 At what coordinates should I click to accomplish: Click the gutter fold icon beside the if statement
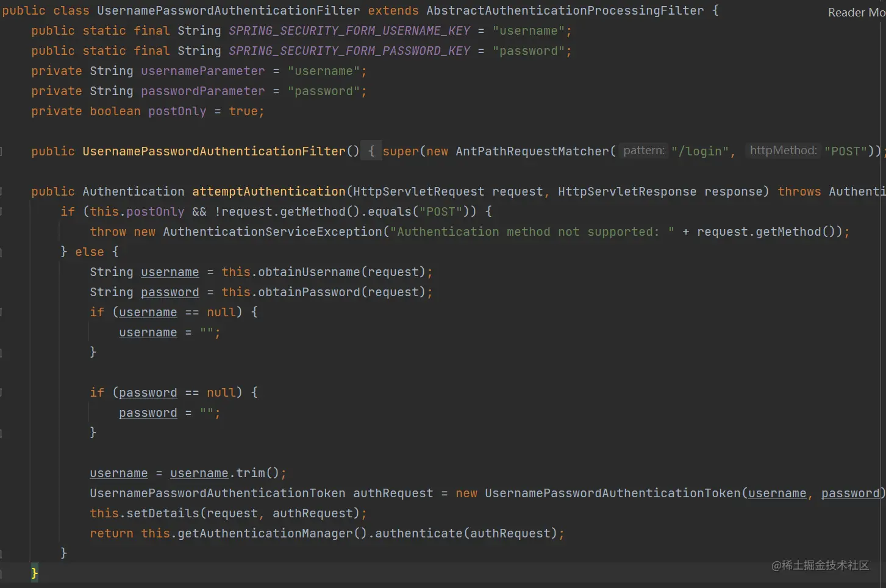pyautogui.click(x=3, y=211)
